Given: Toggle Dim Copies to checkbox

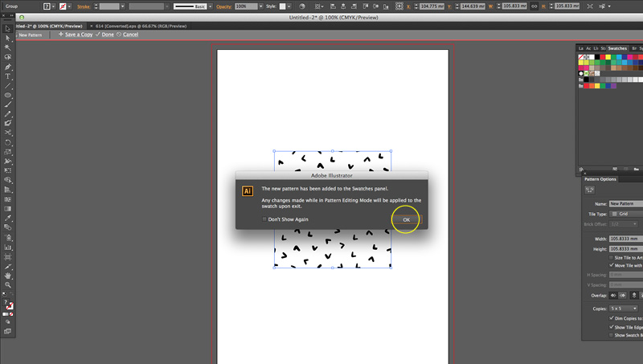Looking at the screenshot, I should [x=612, y=318].
